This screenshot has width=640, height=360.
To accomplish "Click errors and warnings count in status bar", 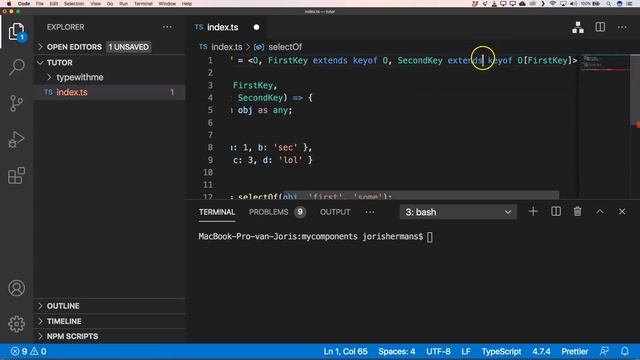I will (x=28, y=351).
